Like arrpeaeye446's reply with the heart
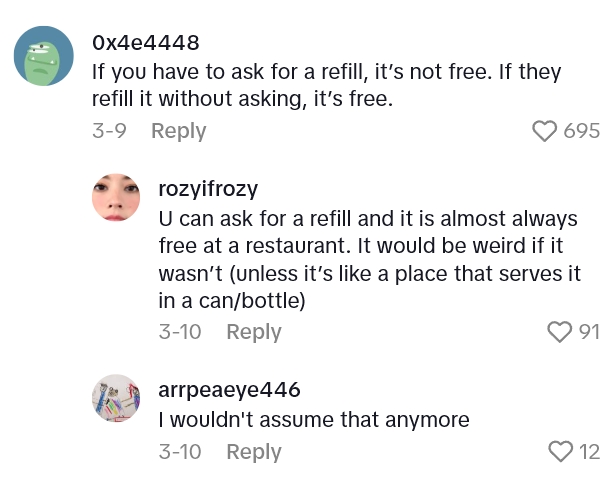The height and width of the screenshot is (481, 608). click(560, 452)
